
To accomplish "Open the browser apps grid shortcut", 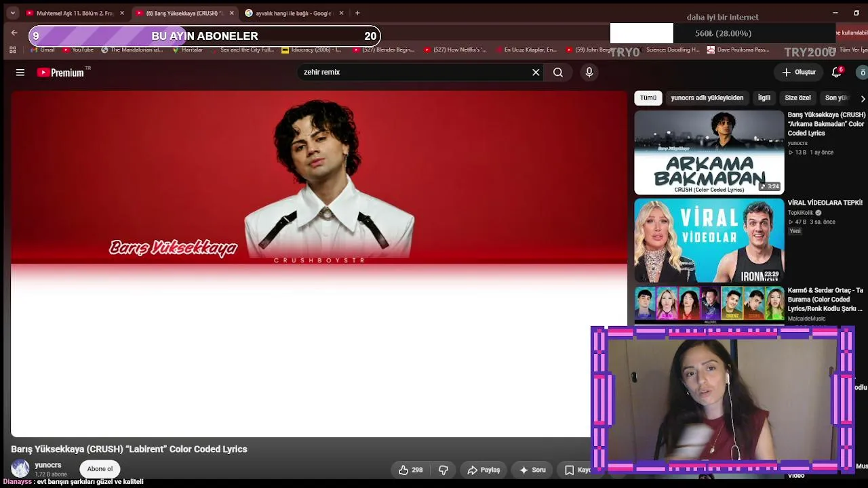I will [x=12, y=49].
